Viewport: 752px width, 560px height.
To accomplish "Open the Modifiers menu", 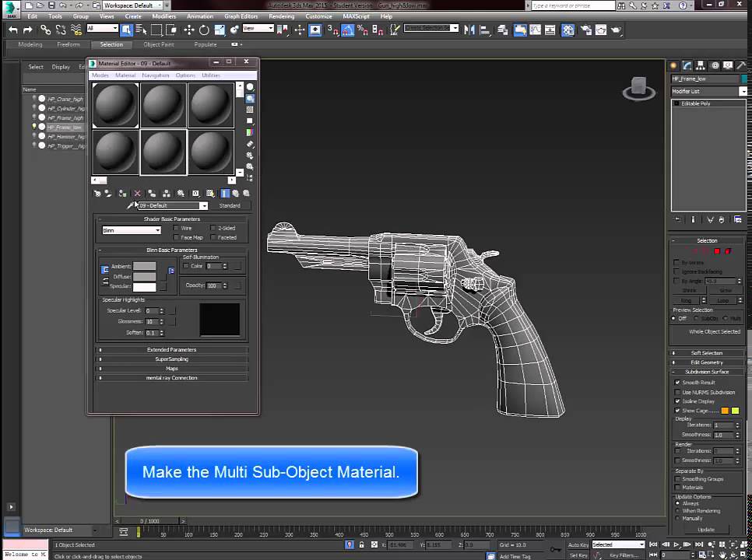I will (164, 16).
